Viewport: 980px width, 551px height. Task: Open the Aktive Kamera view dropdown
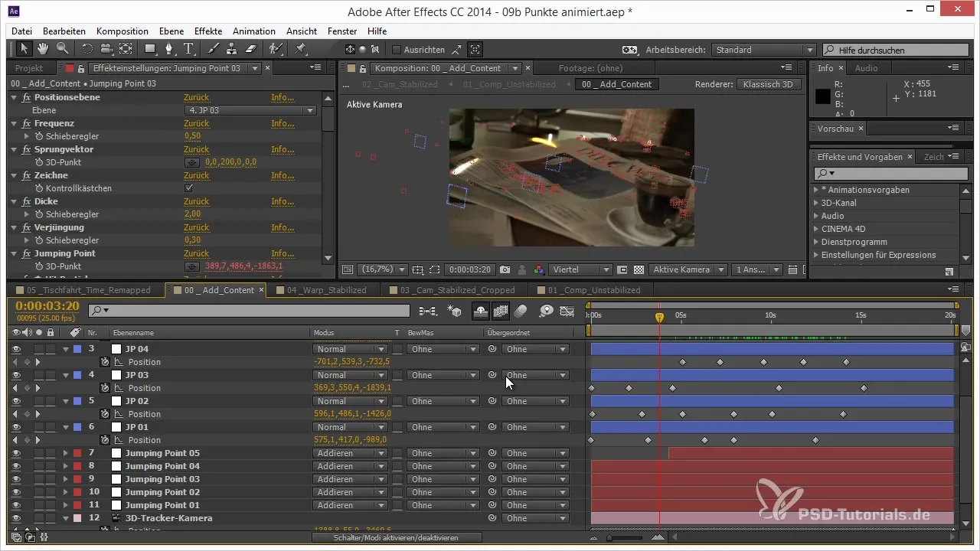pos(689,269)
